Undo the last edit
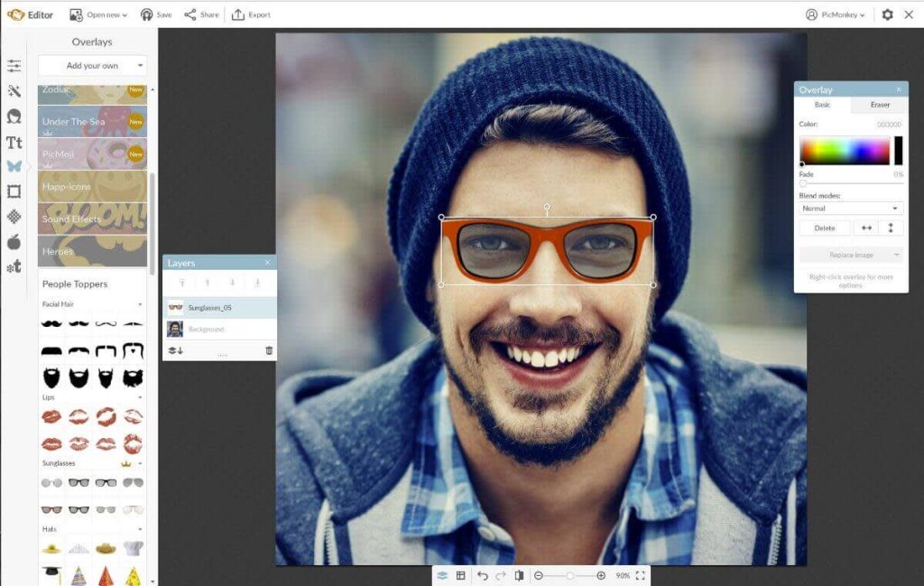This screenshot has height=586, width=924. coord(484,574)
